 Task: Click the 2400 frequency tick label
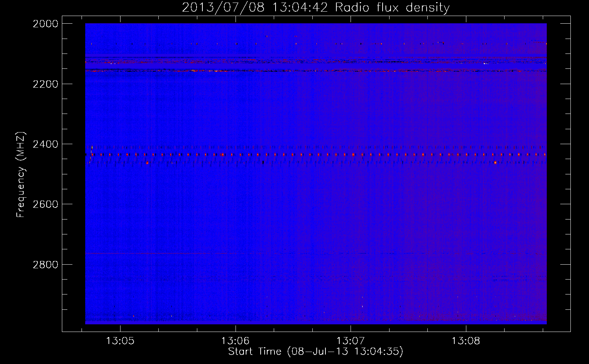point(46,145)
